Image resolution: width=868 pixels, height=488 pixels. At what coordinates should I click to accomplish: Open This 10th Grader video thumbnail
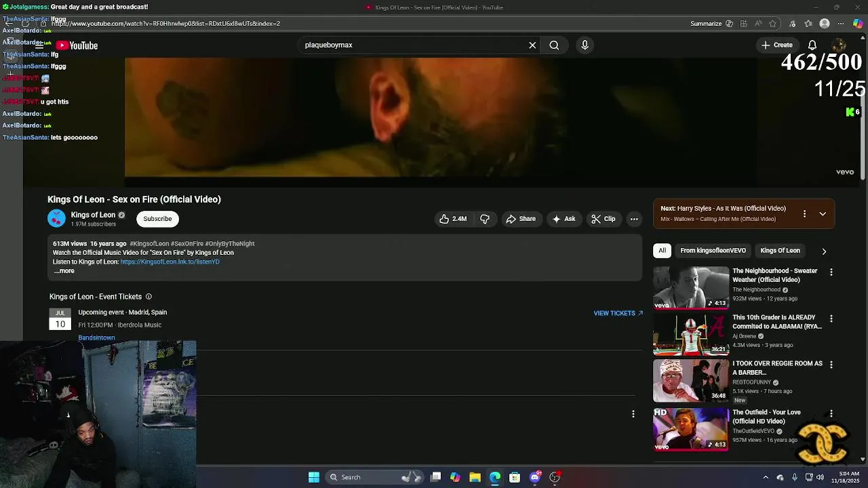coord(690,334)
